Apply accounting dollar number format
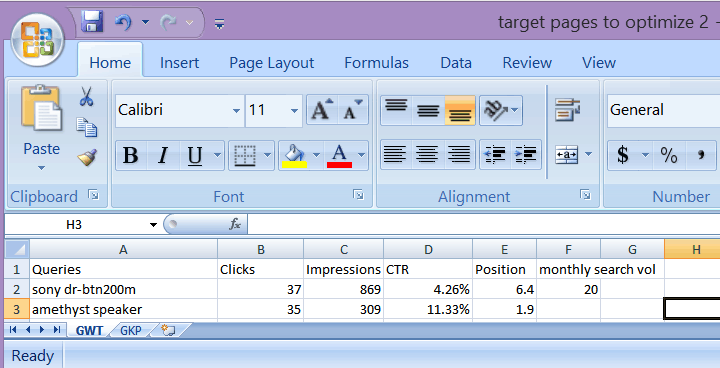Viewport: 720px width, 368px height. pos(623,155)
